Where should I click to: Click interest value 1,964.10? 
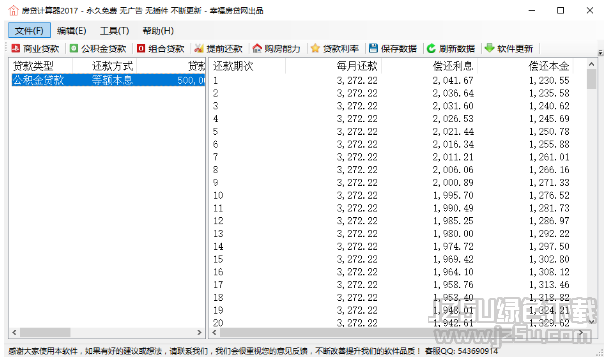point(453,272)
